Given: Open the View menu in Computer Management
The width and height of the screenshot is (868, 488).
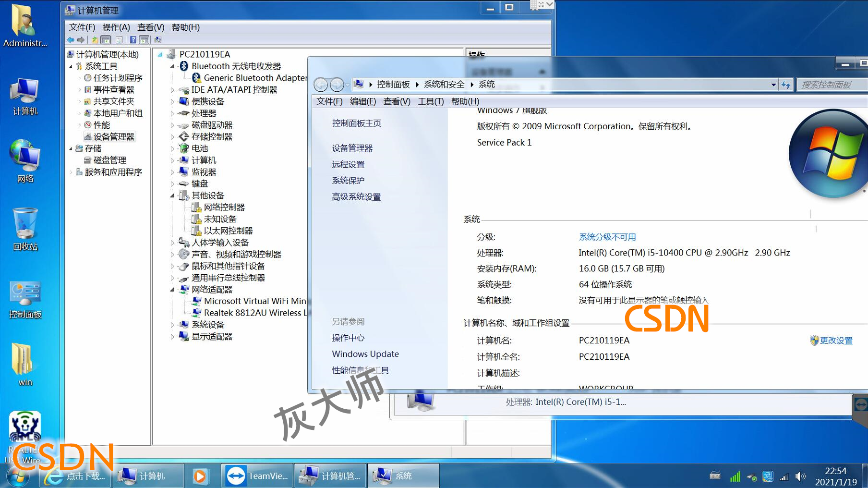Looking at the screenshot, I should point(151,27).
